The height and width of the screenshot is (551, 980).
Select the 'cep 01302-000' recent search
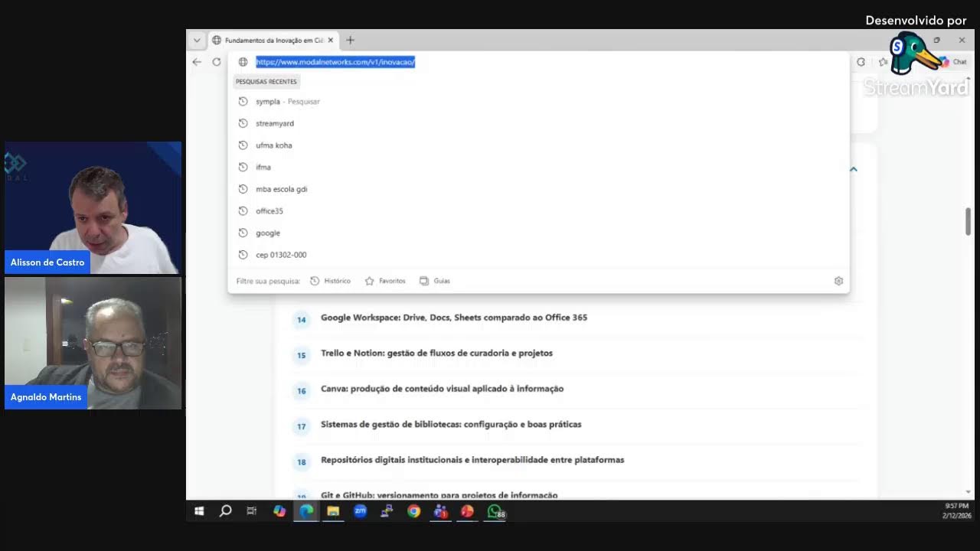pos(538,255)
